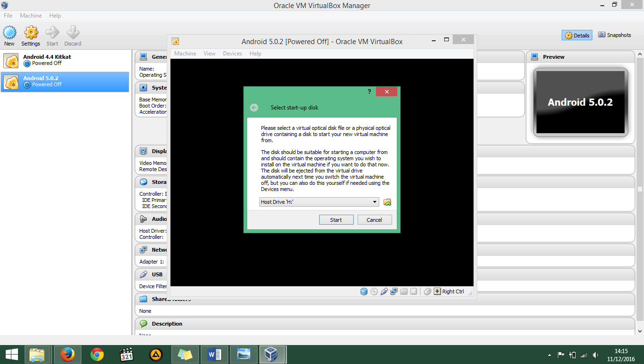The width and height of the screenshot is (644, 364).
Task: Click the Android 5.0.2 preview thumbnail
Action: click(x=581, y=102)
